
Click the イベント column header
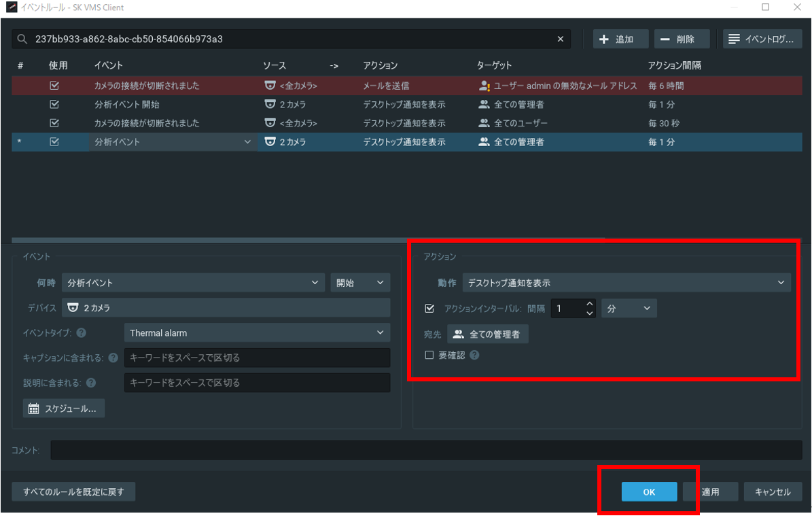[x=108, y=65]
